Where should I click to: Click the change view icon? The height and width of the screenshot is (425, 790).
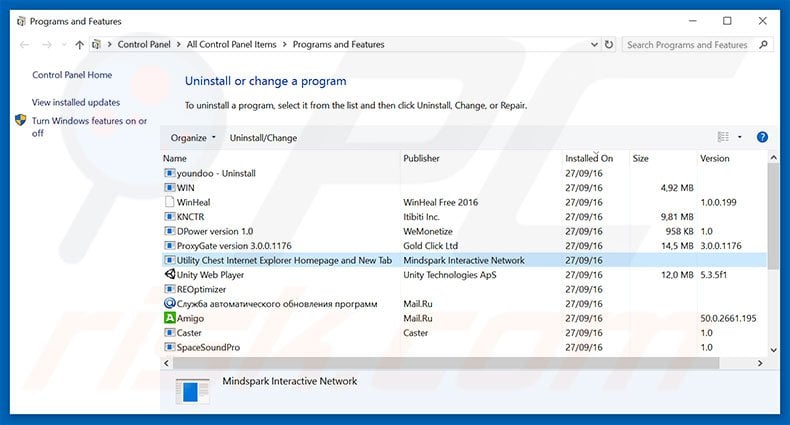point(723,137)
